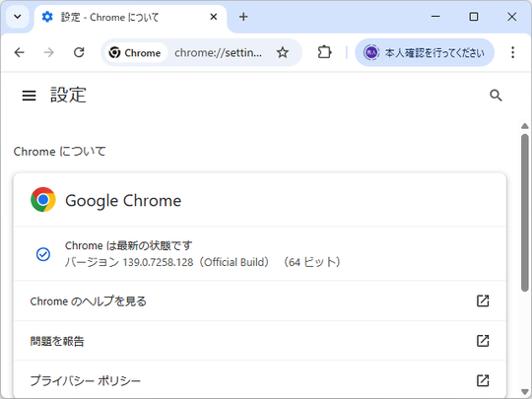Click the blue update checkmark icon
The image size is (532, 399).
pyautogui.click(x=43, y=254)
